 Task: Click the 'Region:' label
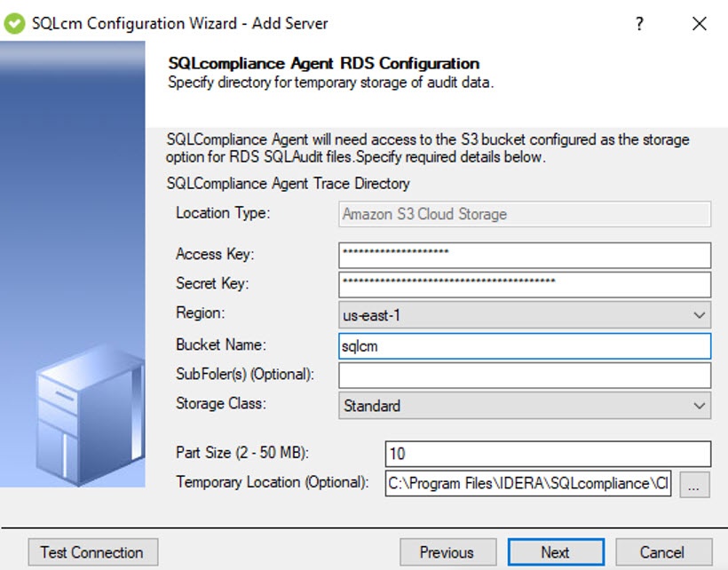click(x=200, y=313)
